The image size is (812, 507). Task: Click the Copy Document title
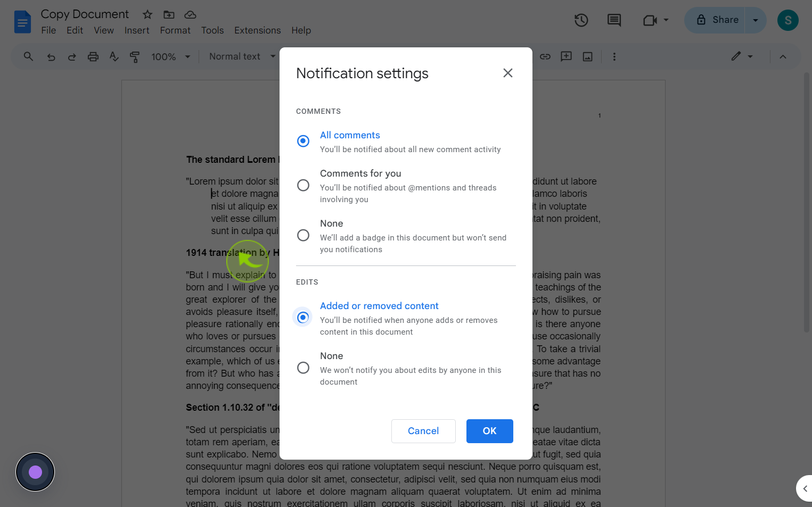[85, 14]
